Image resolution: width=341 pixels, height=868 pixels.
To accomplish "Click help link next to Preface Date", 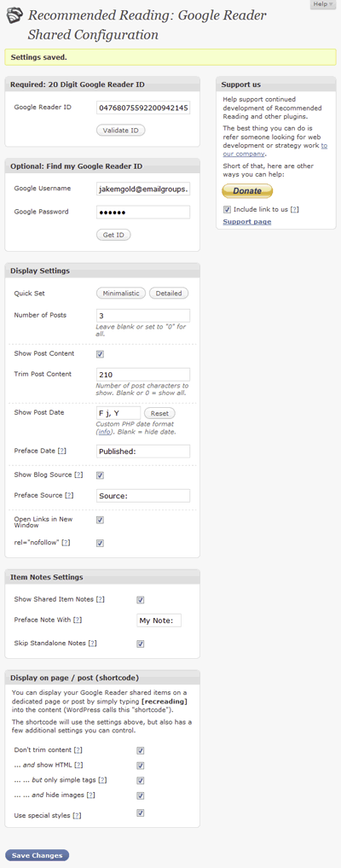I will pos(62,451).
